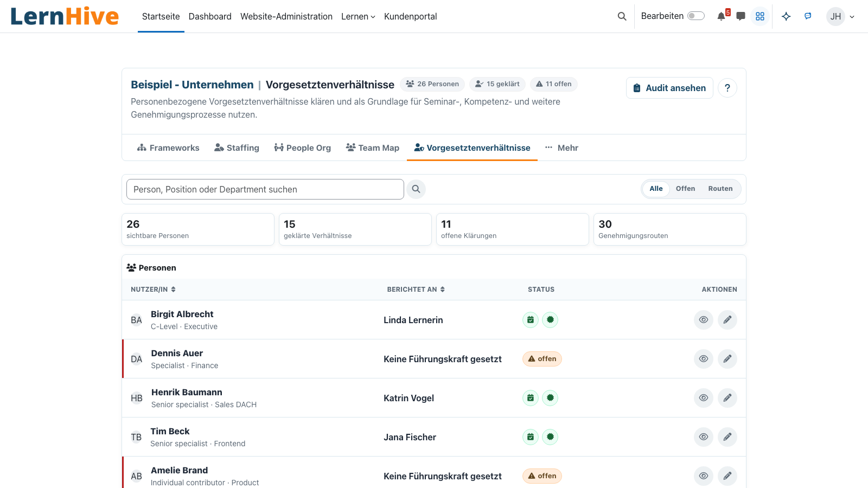View details for Tim Beck via eye icon
The width and height of the screenshot is (868, 488).
[704, 437]
